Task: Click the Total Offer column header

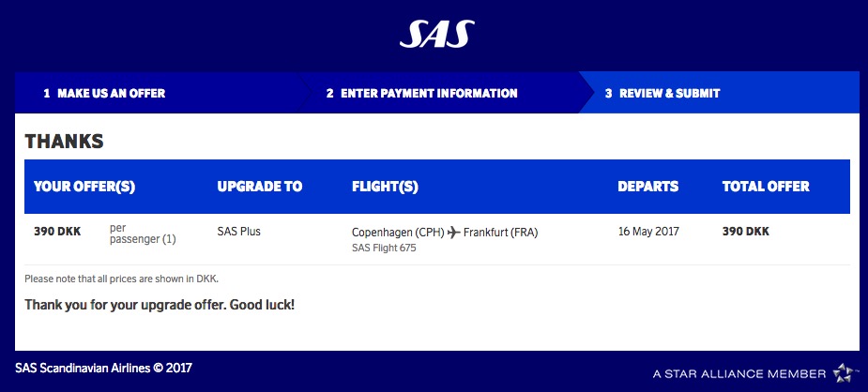Action: point(766,187)
